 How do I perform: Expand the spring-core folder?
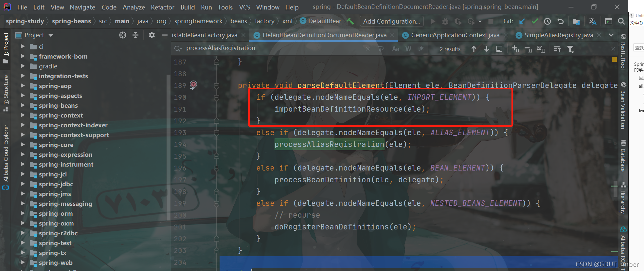coord(23,145)
